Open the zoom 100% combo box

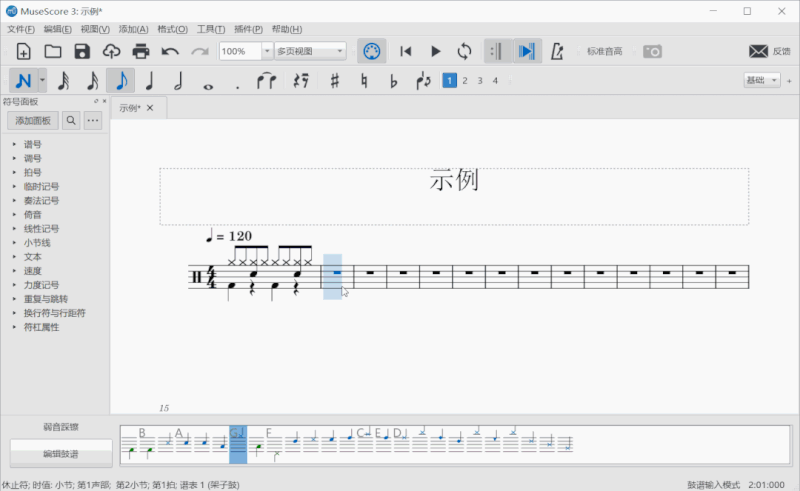click(x=246, y=52)
